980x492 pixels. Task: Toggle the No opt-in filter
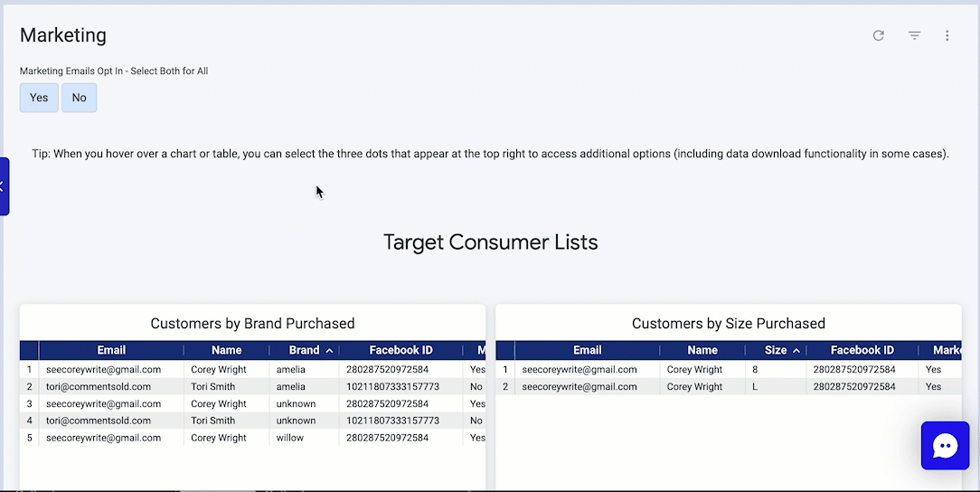tap(79, 98)
